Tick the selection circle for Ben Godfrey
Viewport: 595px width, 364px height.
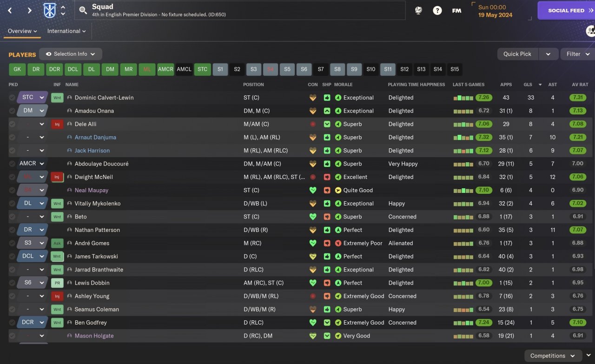(x=12, y=323)
